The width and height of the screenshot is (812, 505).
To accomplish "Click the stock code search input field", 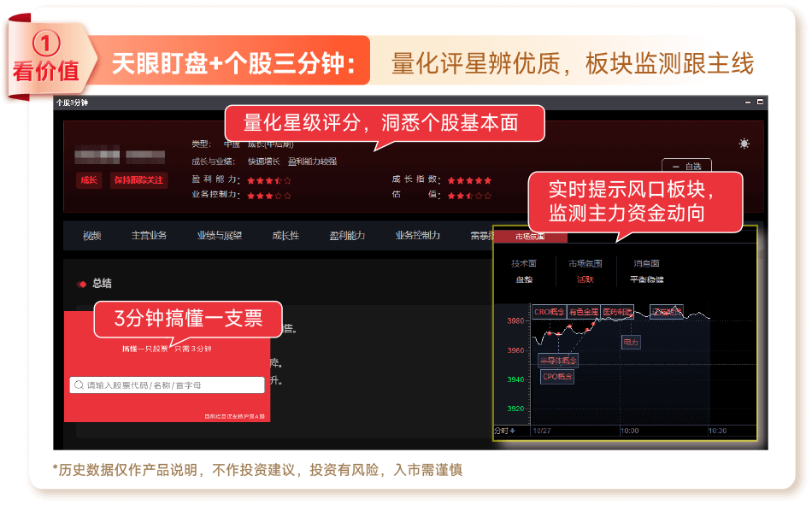I will pos(174,385).
